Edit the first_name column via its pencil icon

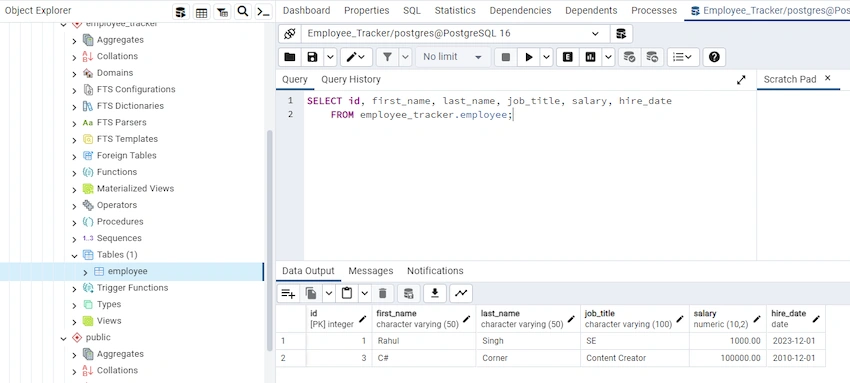467,319
